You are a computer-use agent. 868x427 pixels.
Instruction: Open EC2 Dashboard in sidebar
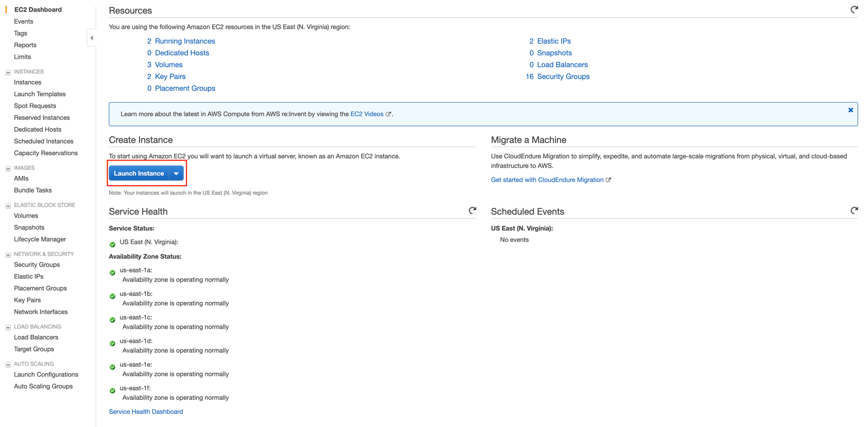(38, 10)
